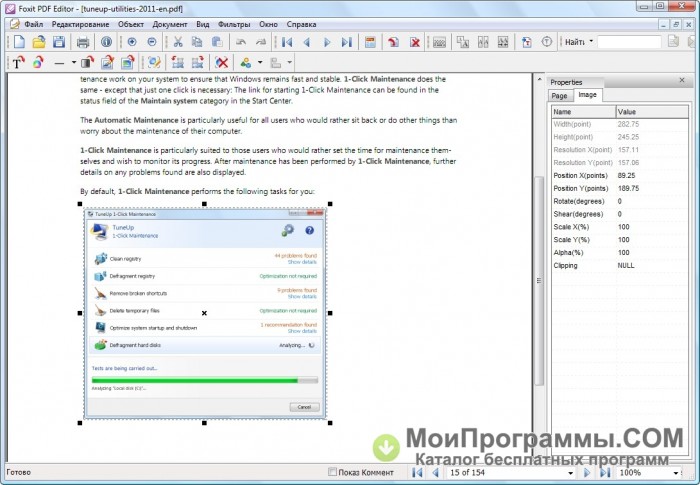Open the Объект menu
The image size is (700, 485).
131,24
